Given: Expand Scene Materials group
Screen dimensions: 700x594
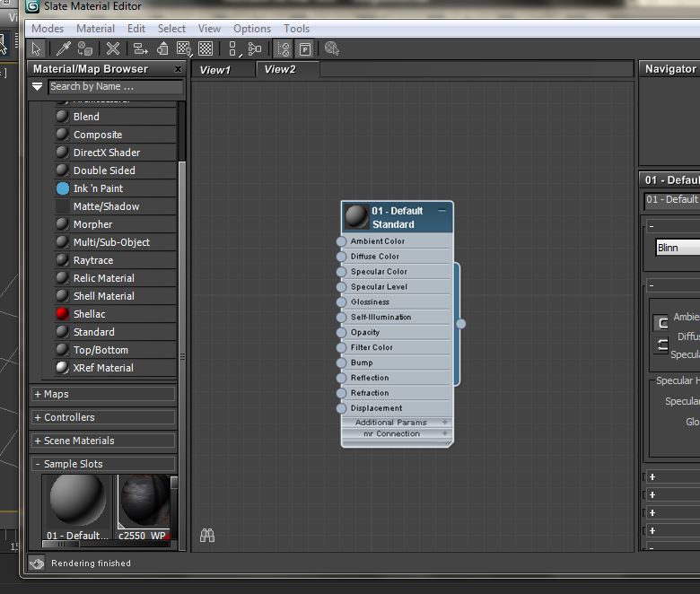Looking at the screenshot, I should (103, 441).
